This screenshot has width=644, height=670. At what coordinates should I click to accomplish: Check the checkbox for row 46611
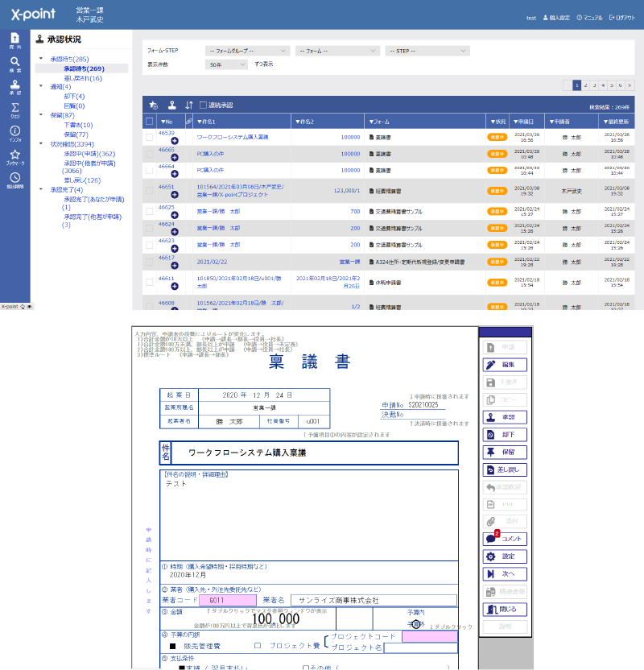coord(150,283)
